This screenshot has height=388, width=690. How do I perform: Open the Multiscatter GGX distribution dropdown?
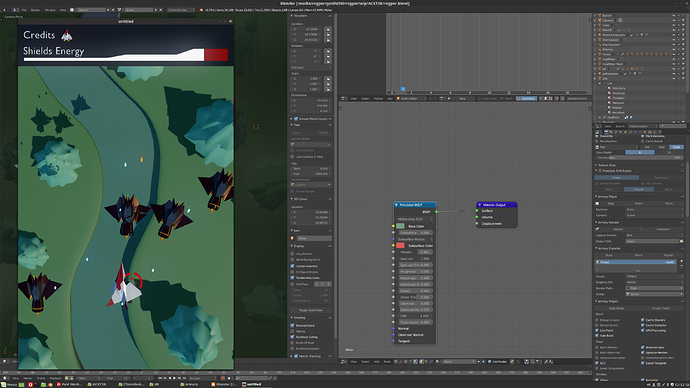[414, 219]
